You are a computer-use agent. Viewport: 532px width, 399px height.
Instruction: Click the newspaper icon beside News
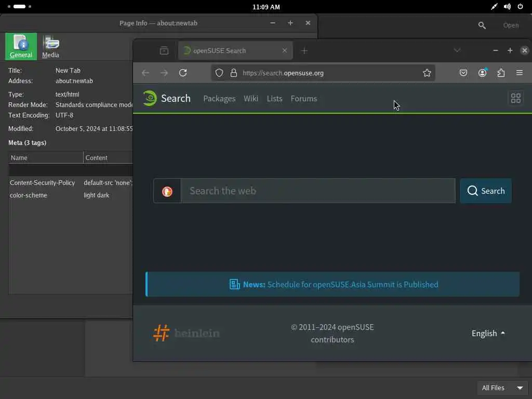[234, 284]
